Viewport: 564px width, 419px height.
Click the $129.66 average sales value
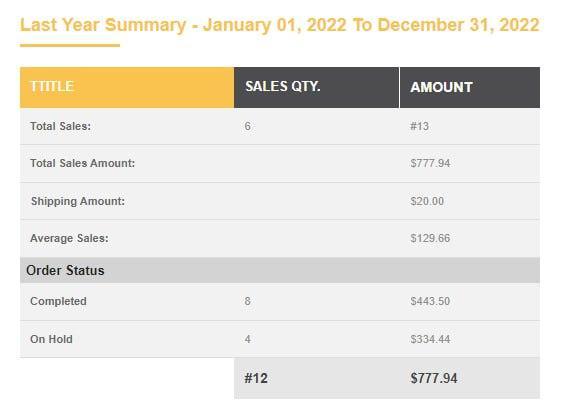tap(430, 238)
